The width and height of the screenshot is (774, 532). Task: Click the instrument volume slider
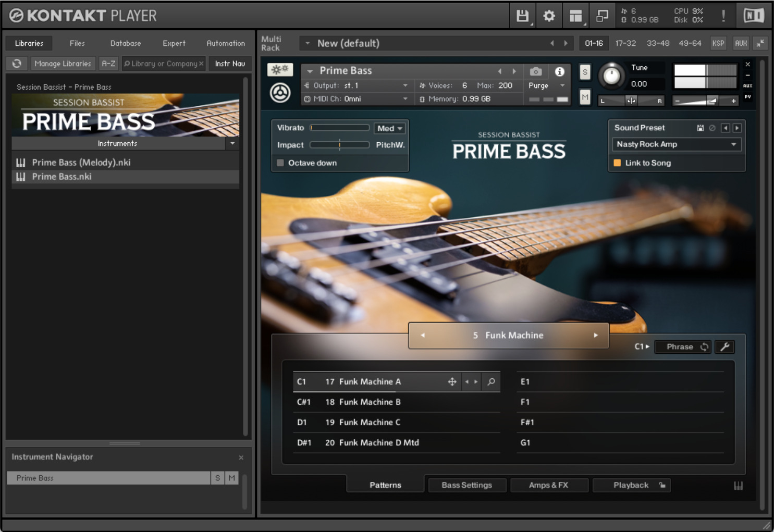(x=706, y=101)
